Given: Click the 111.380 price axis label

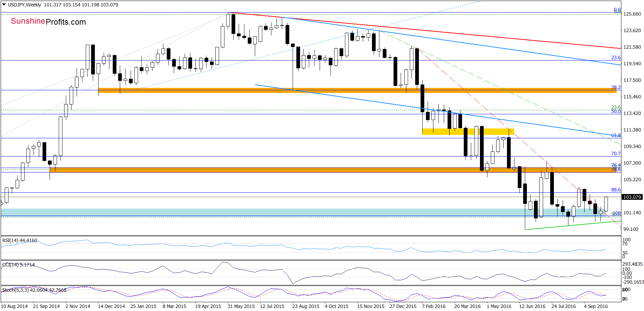Looking at the screenshot, I should coord(632,130).
